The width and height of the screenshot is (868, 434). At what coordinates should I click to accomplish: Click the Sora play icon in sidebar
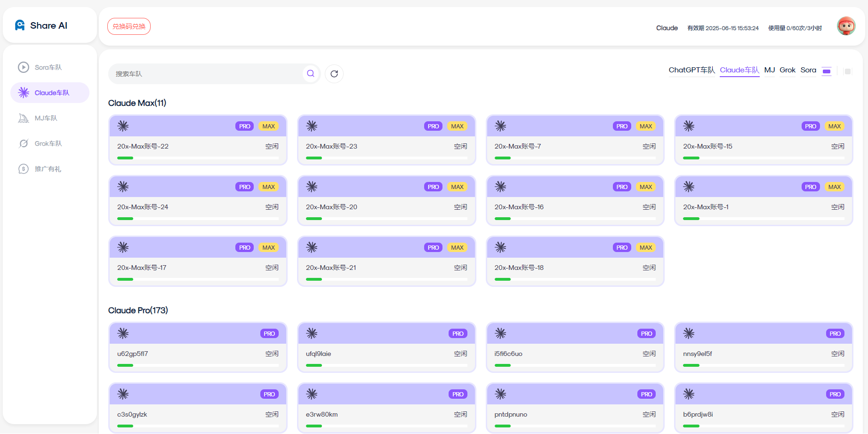click(24, 67)
